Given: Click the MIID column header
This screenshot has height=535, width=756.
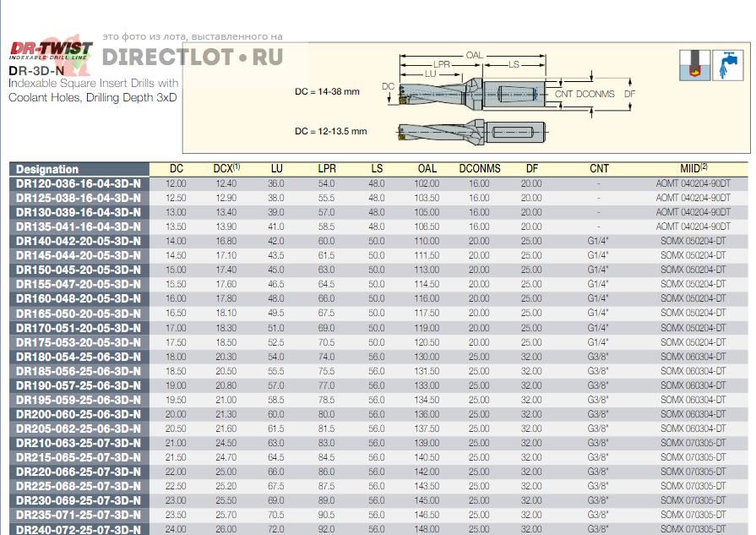Looking at the screenshot, I should pyautogui.click(x=693, y=169).
